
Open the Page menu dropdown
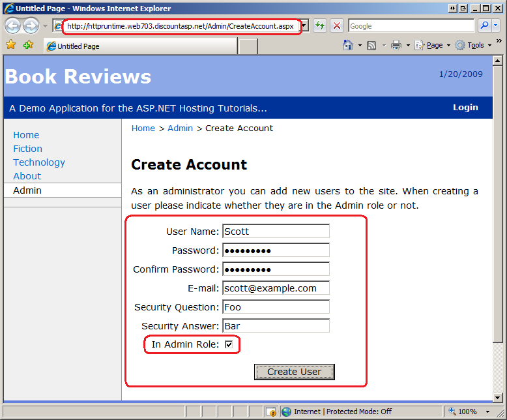click(433, 45)
